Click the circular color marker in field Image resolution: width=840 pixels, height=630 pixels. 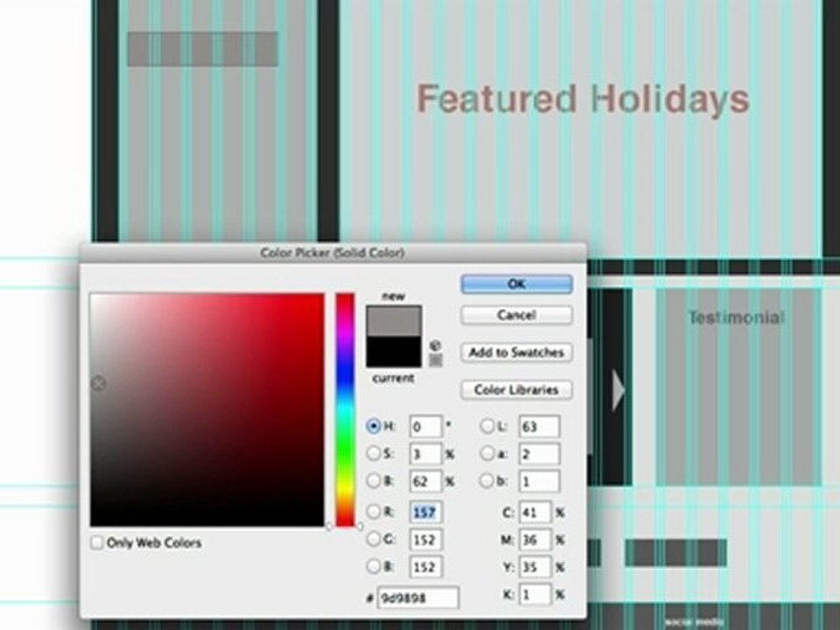tap(98, 383)
